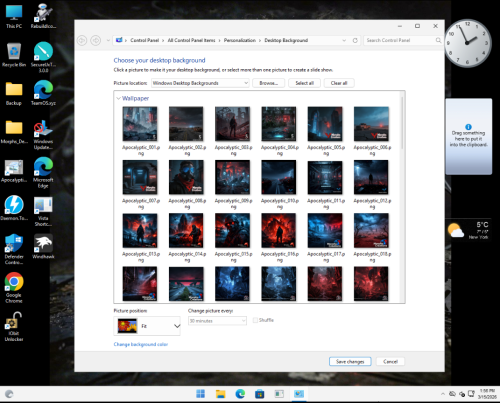Open the TeamOS.xyz Edge shortcut
Screen dimensions: 500x403
[x=43, y=93]
